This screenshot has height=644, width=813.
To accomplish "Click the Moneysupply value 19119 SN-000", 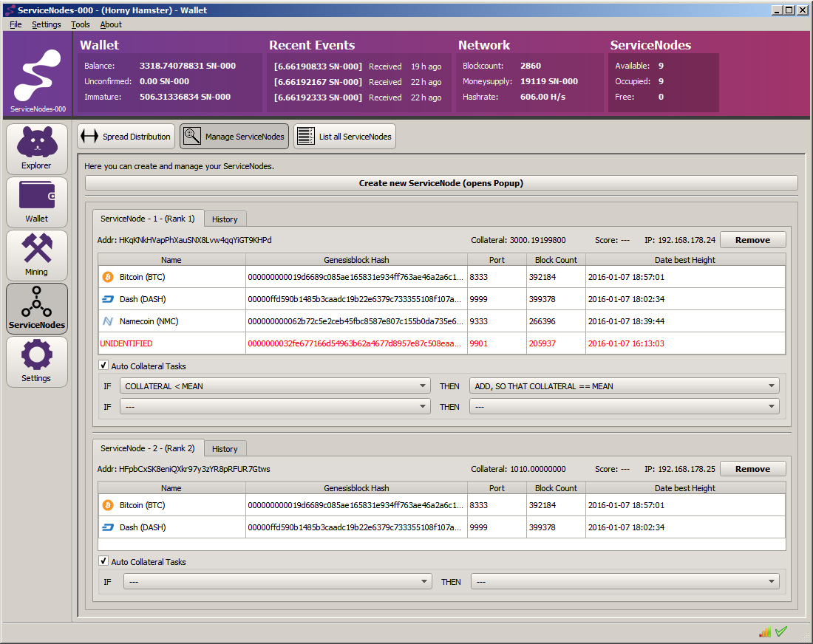I will pyautogui.click(x=549, y=81).
